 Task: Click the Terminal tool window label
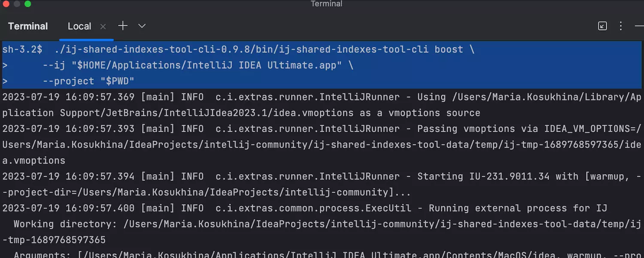coord(28,26)
